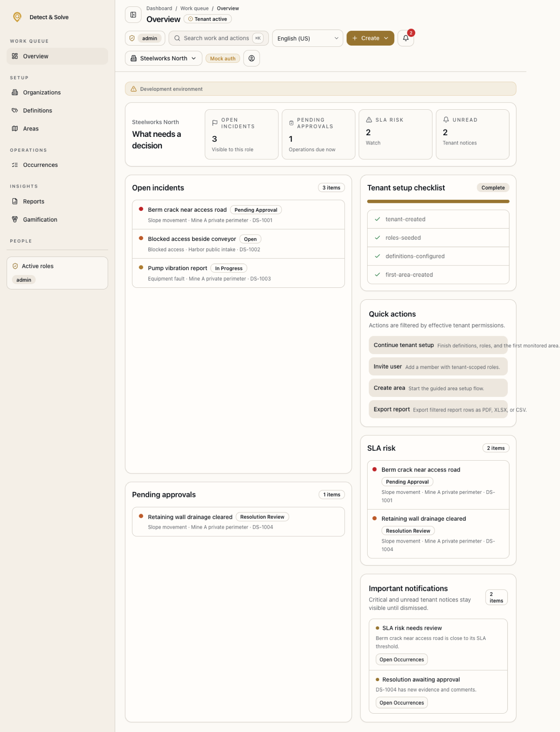Click Open Occurrences under Resolution awaiting approval

[402, 703]
